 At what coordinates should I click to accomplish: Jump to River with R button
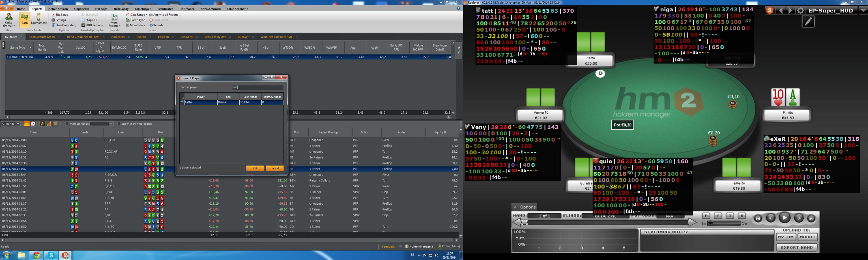tap(742, 216)
